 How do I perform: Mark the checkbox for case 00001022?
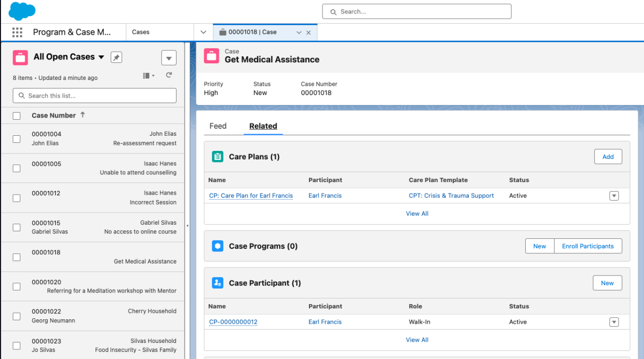click(x=17, y=316)
